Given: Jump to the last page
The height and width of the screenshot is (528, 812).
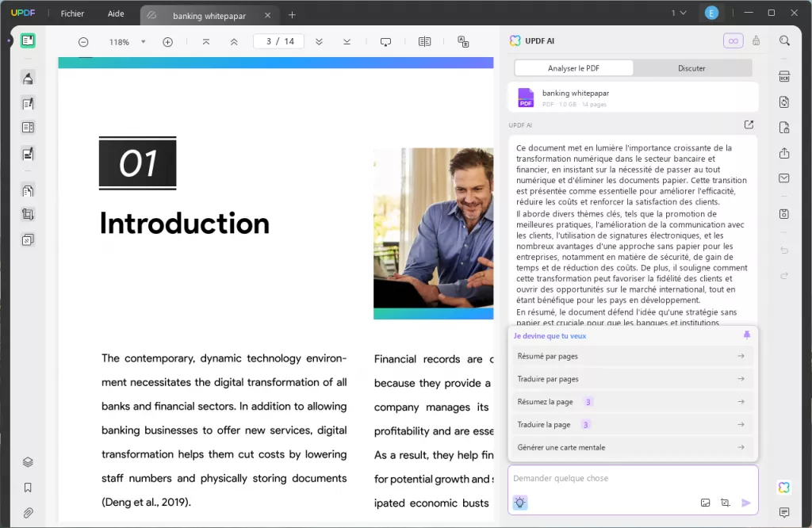Looking at the screenshot, I should (x=347, y=42).
